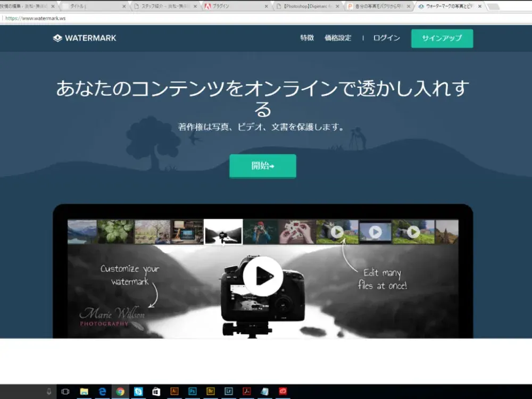Click the 開始 start button
Screen dimensions: 532x399
(263, 166)
